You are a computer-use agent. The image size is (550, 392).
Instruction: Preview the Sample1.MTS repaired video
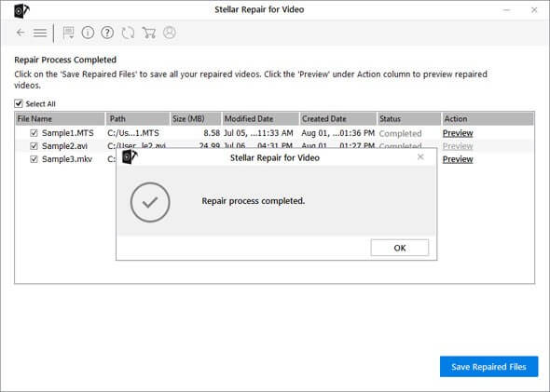coord(458,133)
